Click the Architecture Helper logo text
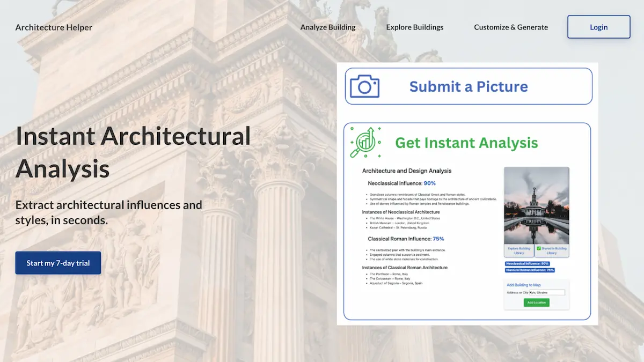 (54, 27)
